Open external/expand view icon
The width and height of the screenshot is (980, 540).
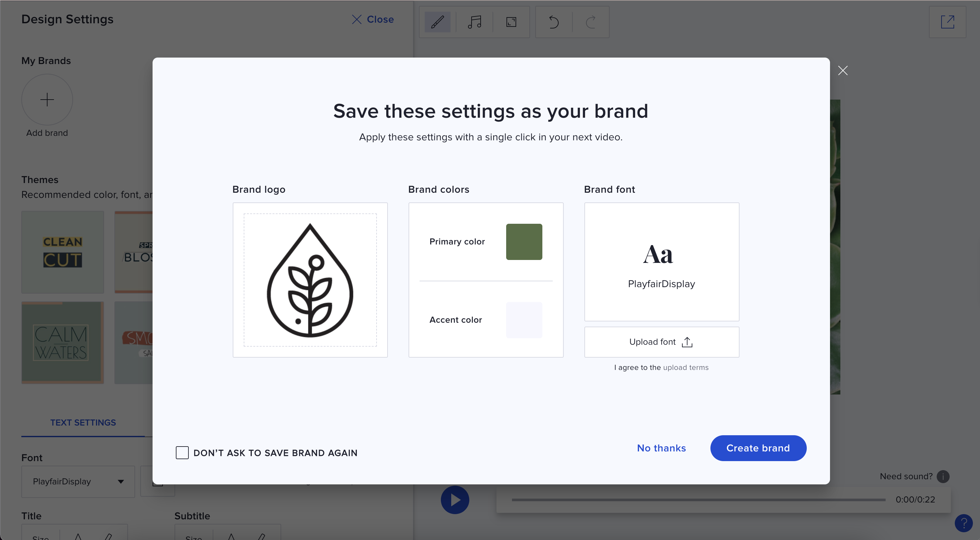click(948, 21)
